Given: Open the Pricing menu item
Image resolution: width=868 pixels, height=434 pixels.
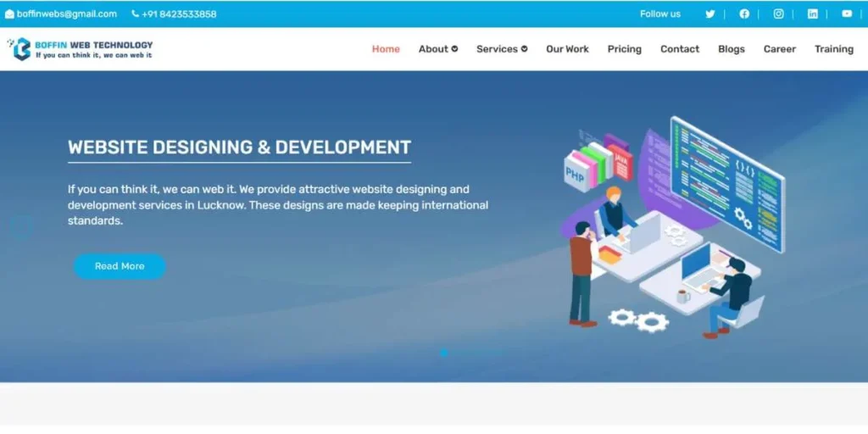Looking at the screenshot, I should [625, 48].
